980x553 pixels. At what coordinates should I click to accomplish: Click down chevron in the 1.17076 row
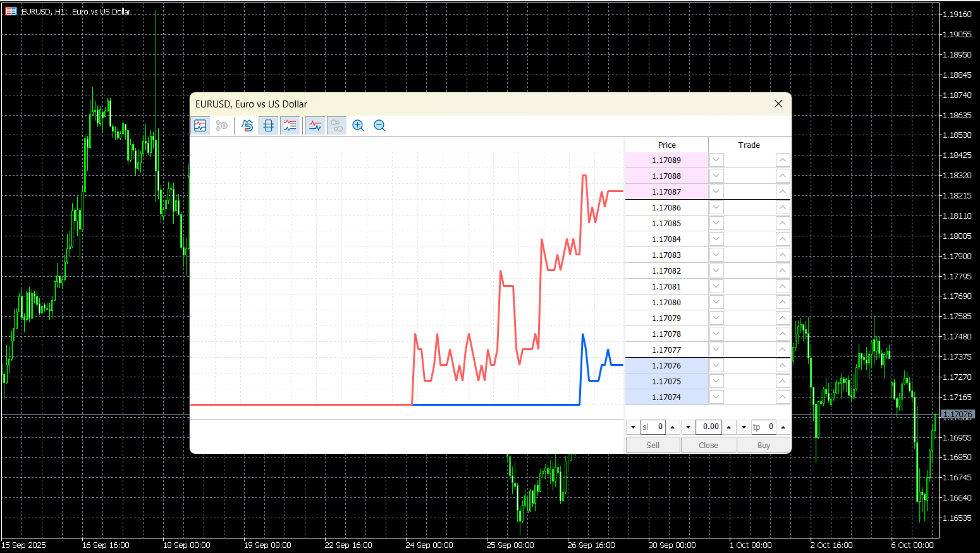[716, 365]
